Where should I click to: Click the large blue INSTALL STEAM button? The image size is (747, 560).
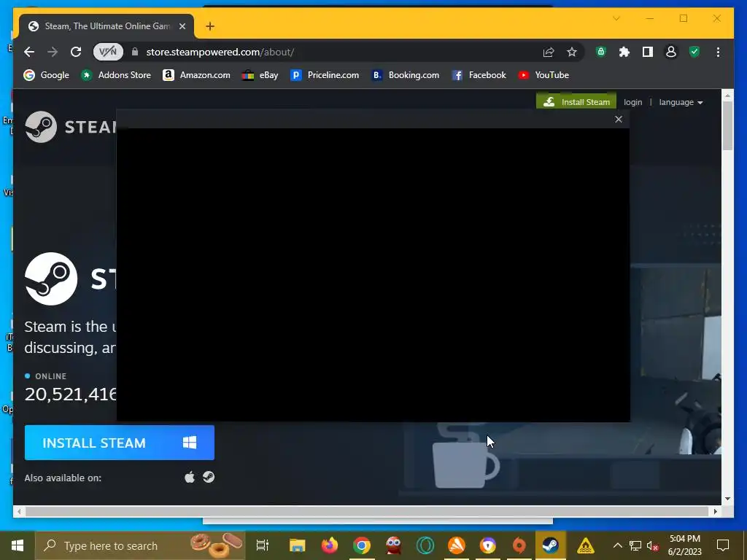pyautogui.click(x=120, y=443)
